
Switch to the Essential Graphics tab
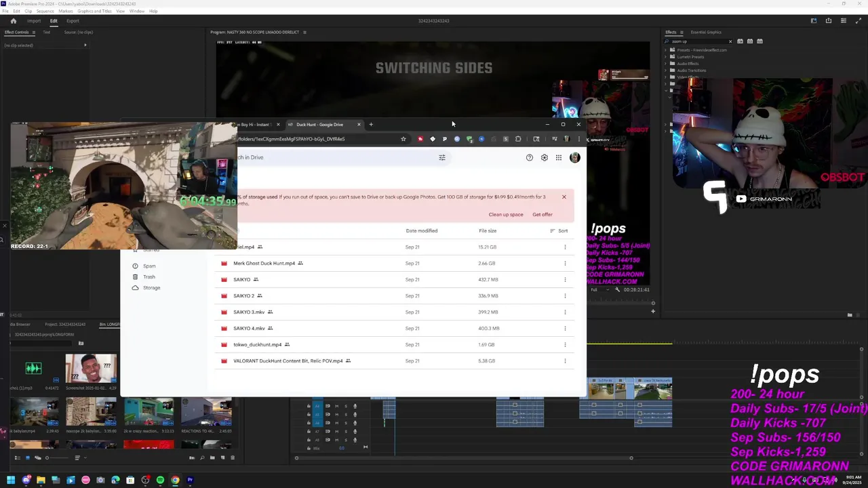706,32
